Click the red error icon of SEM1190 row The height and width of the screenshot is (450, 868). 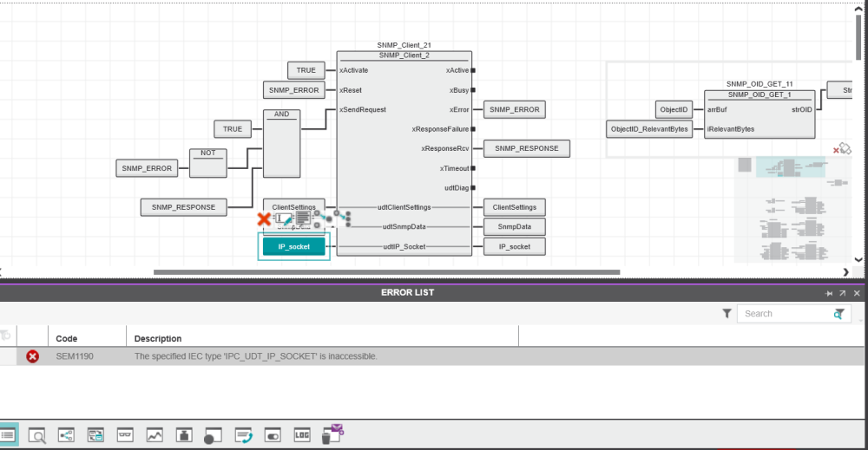click(33, 356)
